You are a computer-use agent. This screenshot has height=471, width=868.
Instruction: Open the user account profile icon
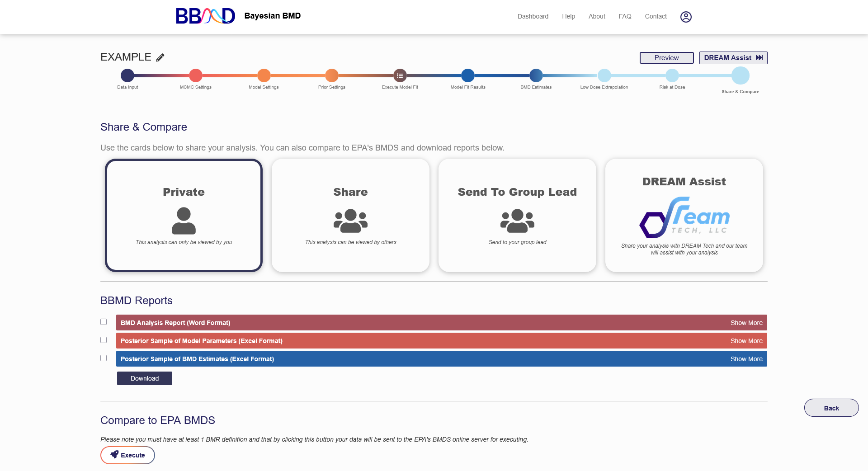click(x=686, y=17)
